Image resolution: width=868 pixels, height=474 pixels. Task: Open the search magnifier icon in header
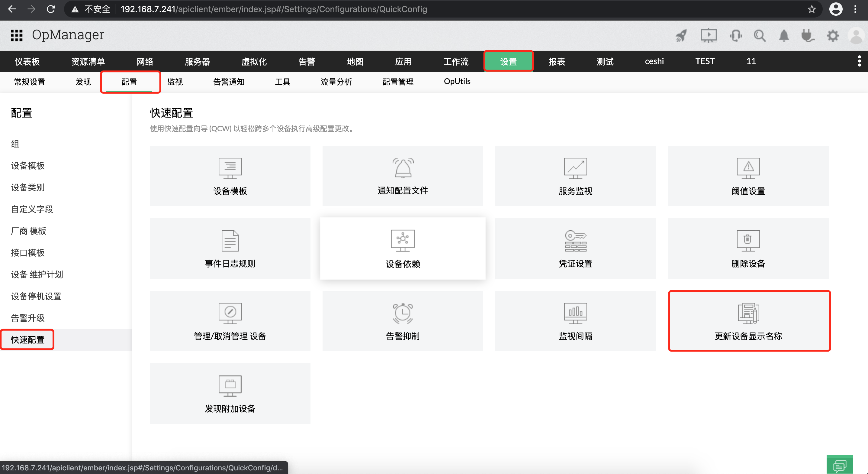[x=760, y=35]
